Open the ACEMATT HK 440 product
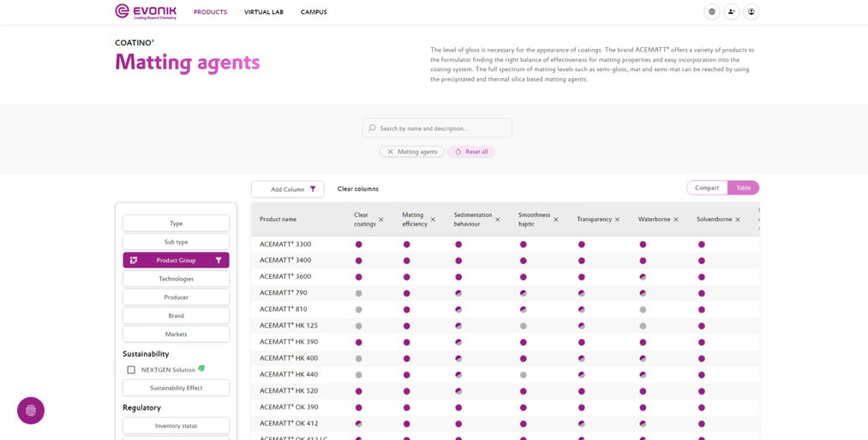 289,375
